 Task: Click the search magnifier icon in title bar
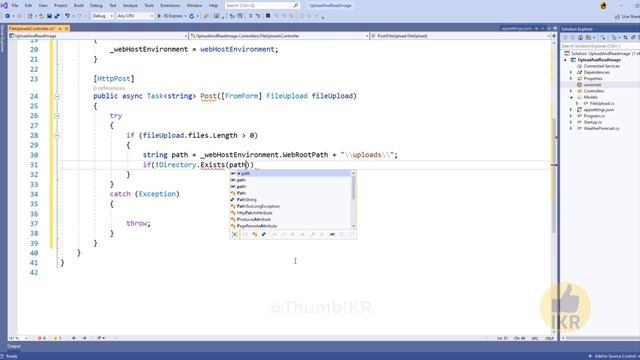point(296,6)
